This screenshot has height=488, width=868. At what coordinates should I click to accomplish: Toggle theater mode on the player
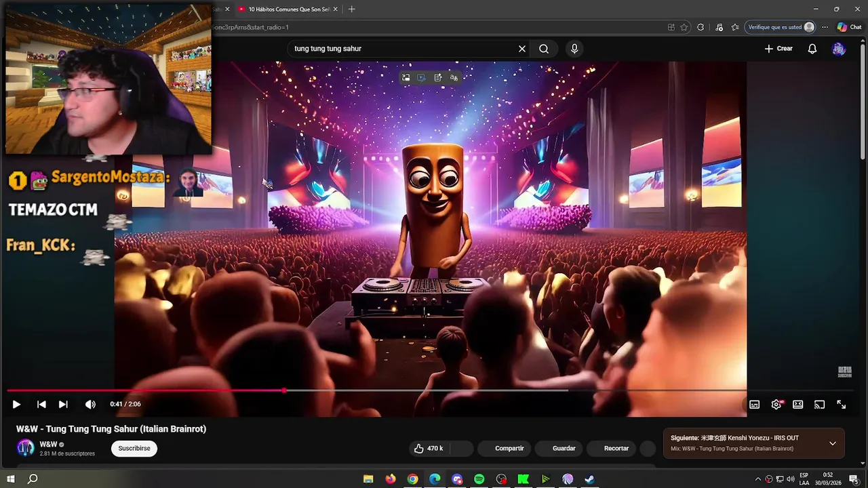[798, 405]
